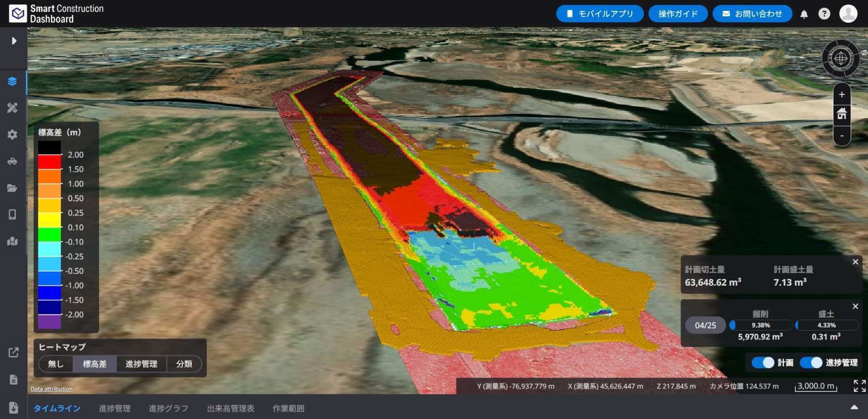The image size is (868, 419).
Task: Zoom in on the map using plus
Action: [842, 94]
